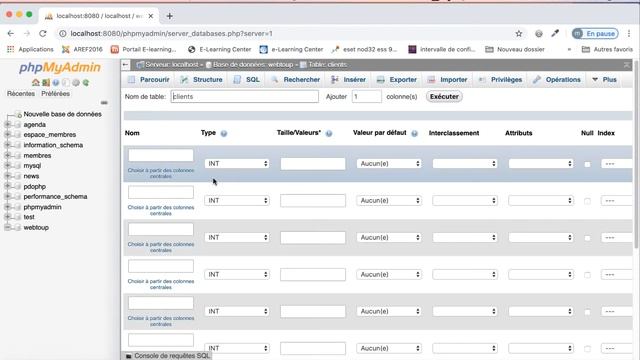Switch to the Parcourir tab
The height and width of the screenshot is (360, 640).
(149, 80)
